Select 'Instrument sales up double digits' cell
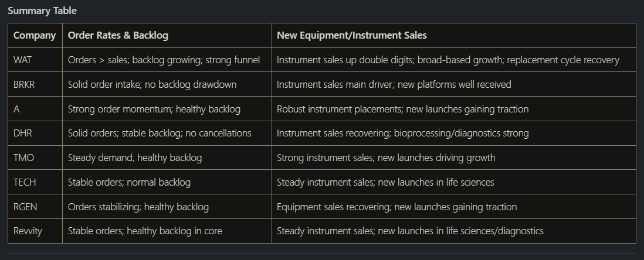The height and width of the screenshot is (260, 644). coord(453,60)
